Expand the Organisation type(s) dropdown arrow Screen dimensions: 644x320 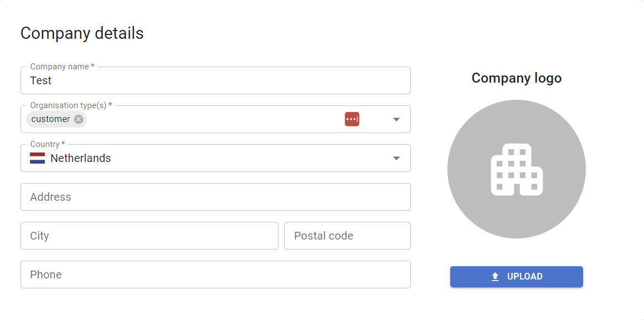pos(396,119)
